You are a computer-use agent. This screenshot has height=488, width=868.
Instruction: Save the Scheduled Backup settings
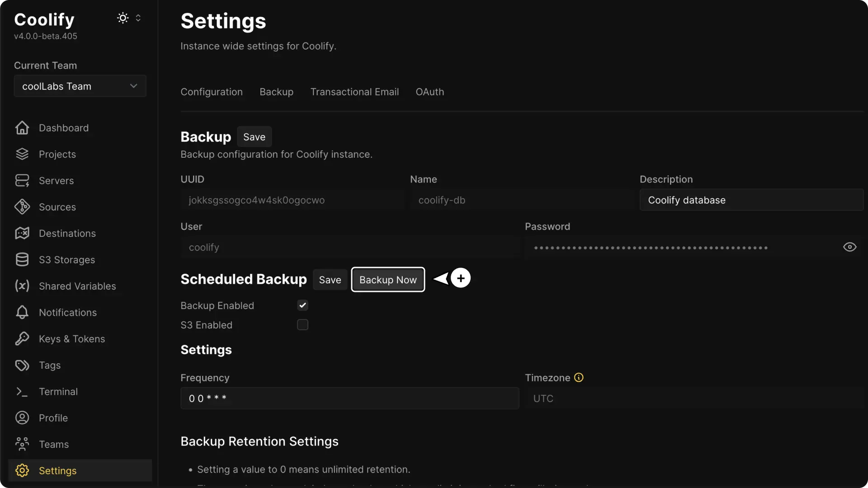(330, 279)
